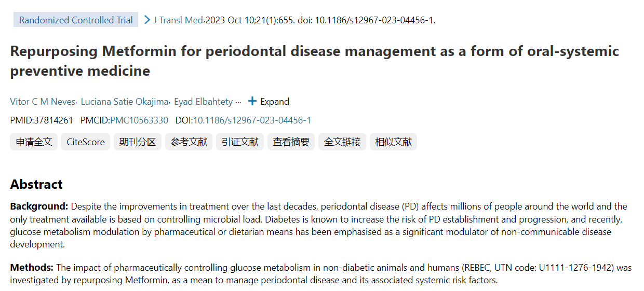Open author Luciana Satie Okajima
Screen dimensions: 644x291
[x=125, y=102]
